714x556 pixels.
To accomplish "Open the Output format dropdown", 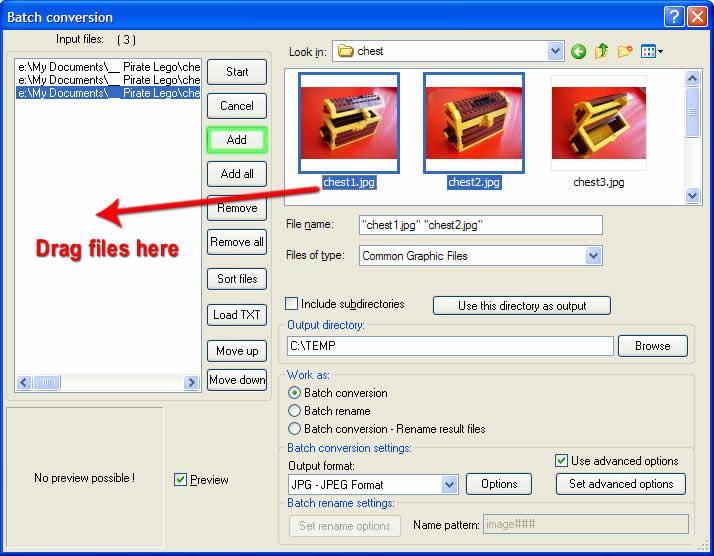I will (x=449, y=485).
